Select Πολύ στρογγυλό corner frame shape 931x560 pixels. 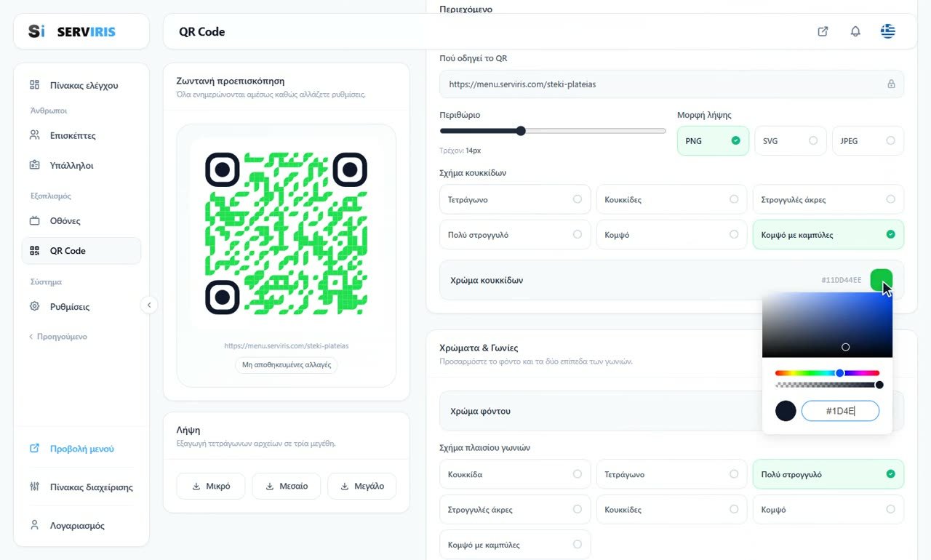[828, 474]
